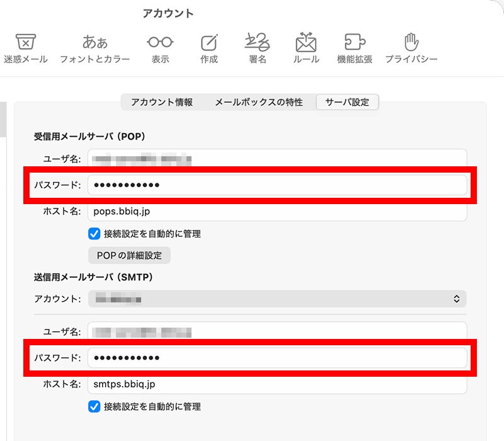Open the 表示 viewing preferences
Screen dimensions: 504x441
(161, 49)
